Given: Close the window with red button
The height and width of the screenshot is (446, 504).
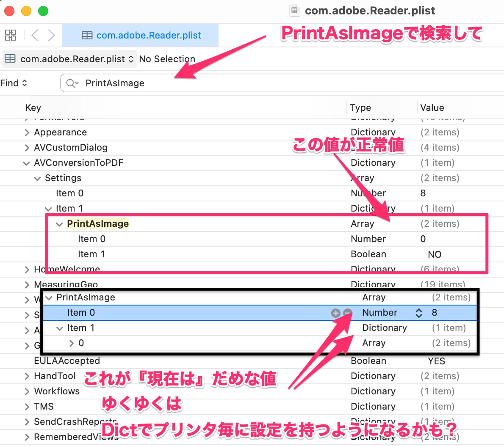Looking at the screenshot, I should tap(9, 11).
